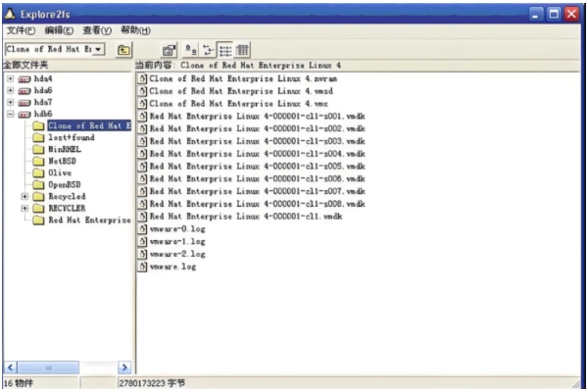Select the NetBSD folder in tree
Screen dimensions: 588x392
coord(62,161)
